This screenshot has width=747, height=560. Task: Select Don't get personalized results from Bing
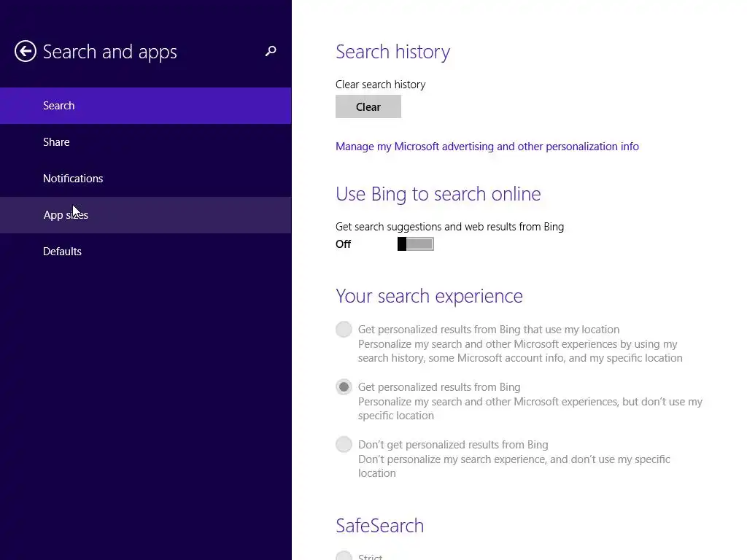click(344, 445)
